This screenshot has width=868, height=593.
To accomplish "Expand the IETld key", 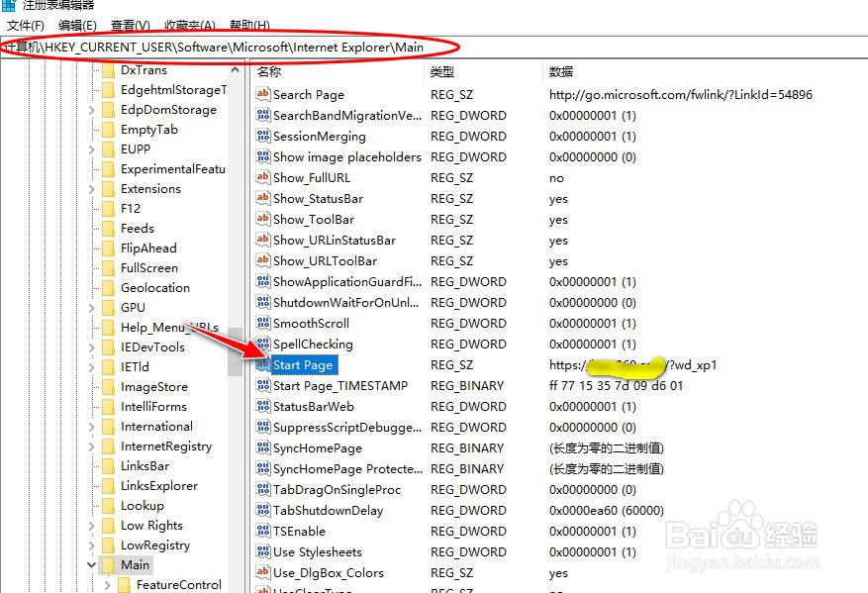I will pos(92,367).
